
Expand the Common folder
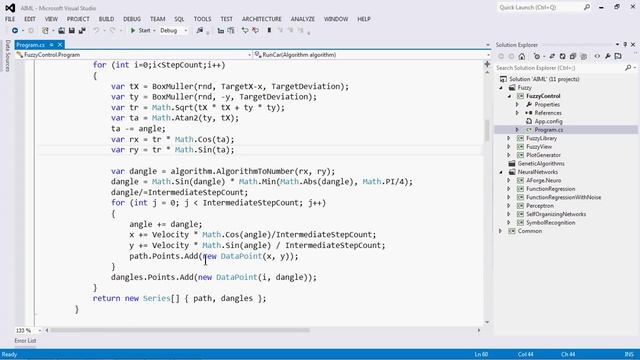click(501, 231)
